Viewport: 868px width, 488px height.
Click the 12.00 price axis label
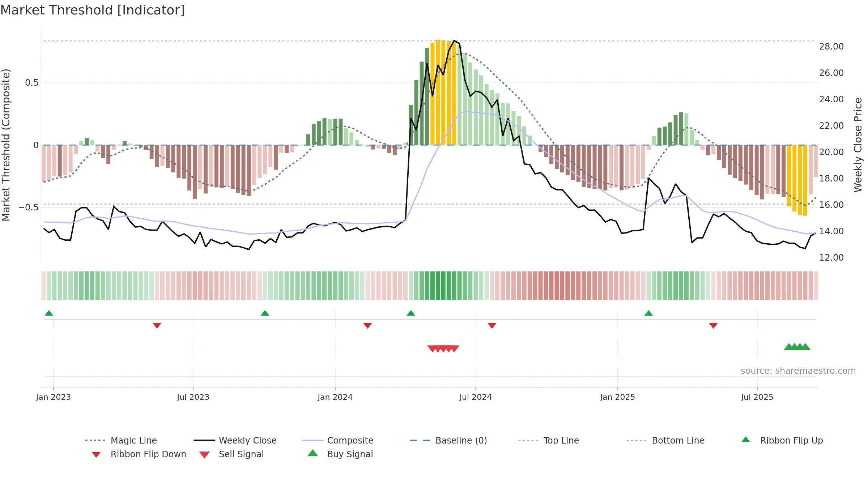tap(831, 257)
